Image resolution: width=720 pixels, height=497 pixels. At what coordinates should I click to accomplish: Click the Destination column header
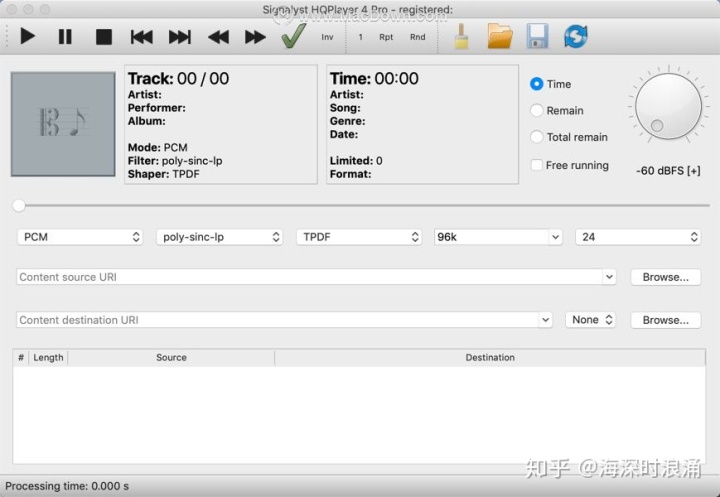click(490, 357)
